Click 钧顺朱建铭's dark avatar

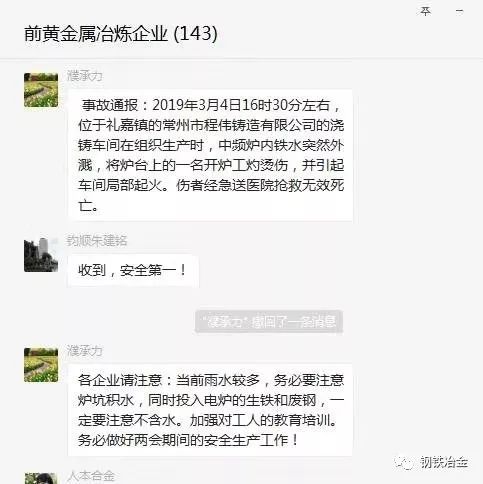point(41,255)
